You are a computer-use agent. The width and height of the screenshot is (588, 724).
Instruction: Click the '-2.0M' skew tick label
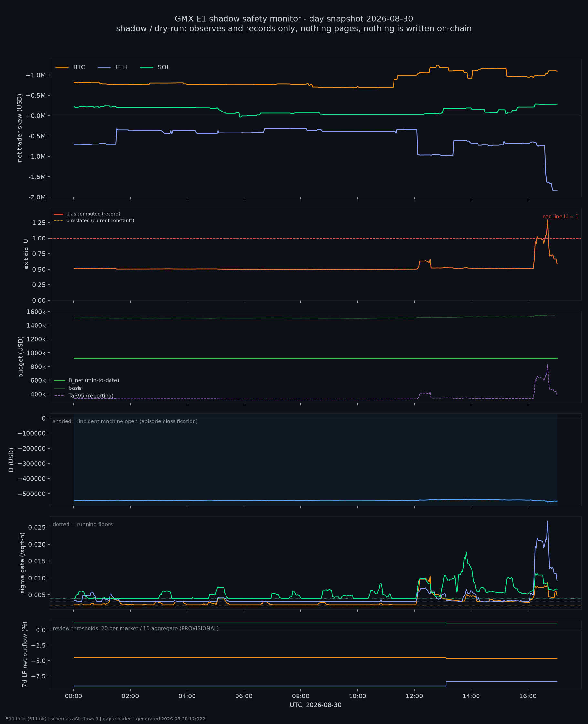[x=37, y=197]
